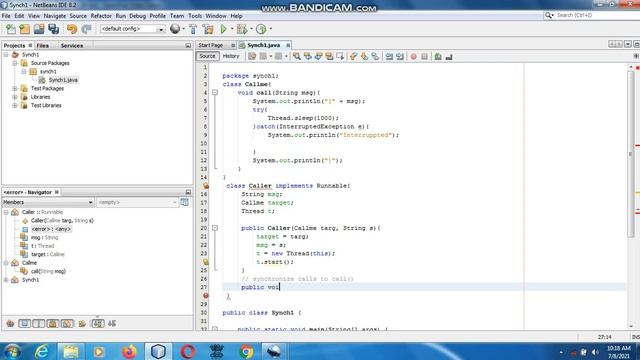The image size is (640, 360).
Task: Open the Debug menu
Action: click(138, 16)
